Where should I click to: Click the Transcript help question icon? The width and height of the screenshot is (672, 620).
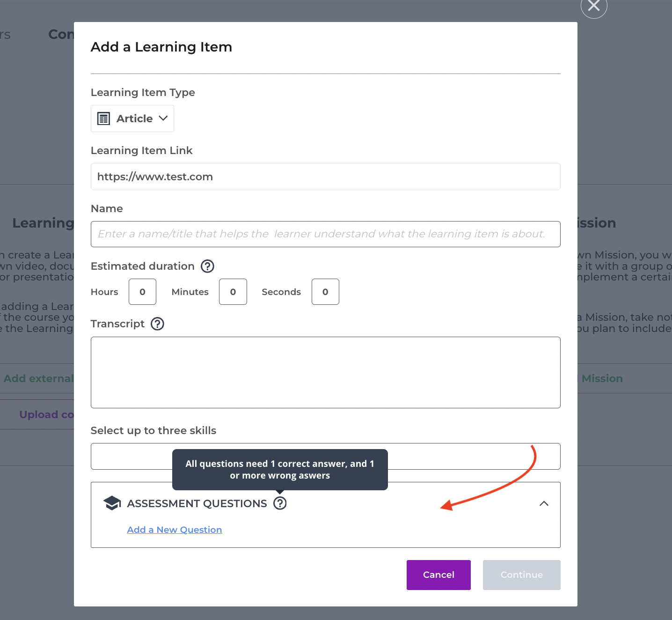click(x=157, y=324)
